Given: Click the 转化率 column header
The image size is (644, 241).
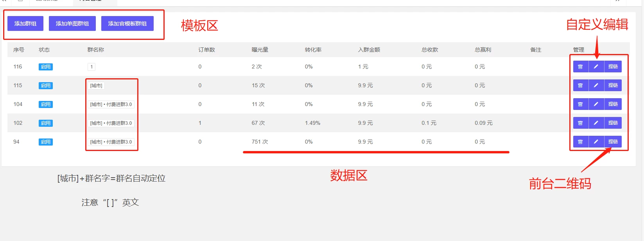Looking at the screenshot, I should click(x=313, y=50).
